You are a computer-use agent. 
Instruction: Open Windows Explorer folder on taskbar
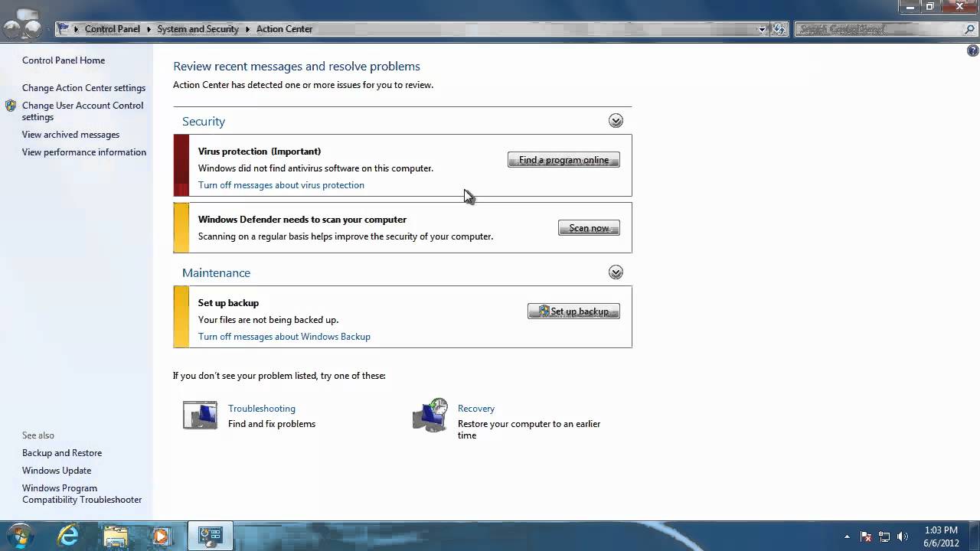click(x=116, y=536)
